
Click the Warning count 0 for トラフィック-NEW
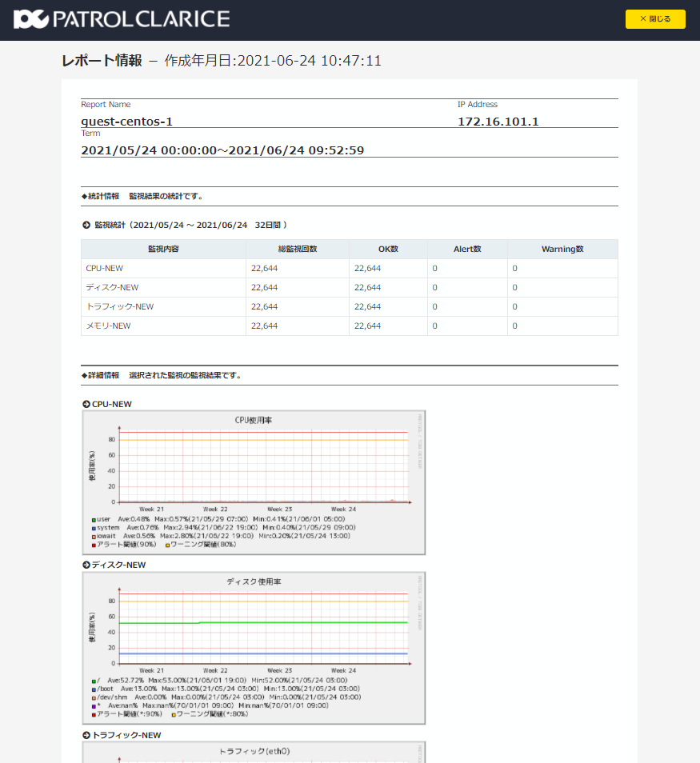pos(514,306)
